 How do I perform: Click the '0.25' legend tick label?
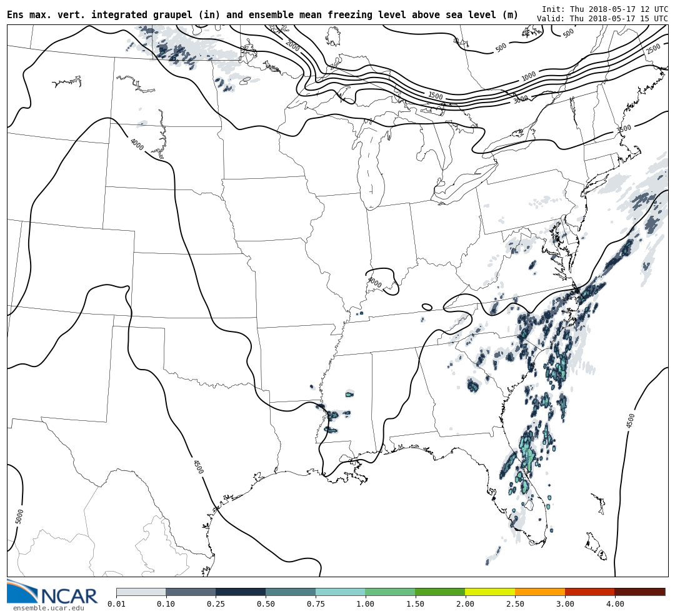coord(216,604)
